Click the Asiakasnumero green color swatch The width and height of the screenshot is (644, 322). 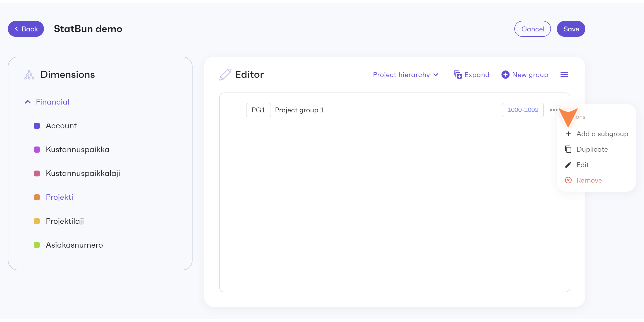37,245
